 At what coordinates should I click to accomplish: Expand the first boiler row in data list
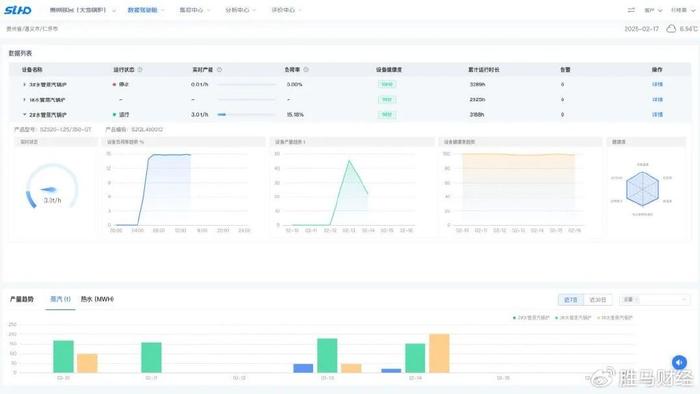(x=24, y=84)
